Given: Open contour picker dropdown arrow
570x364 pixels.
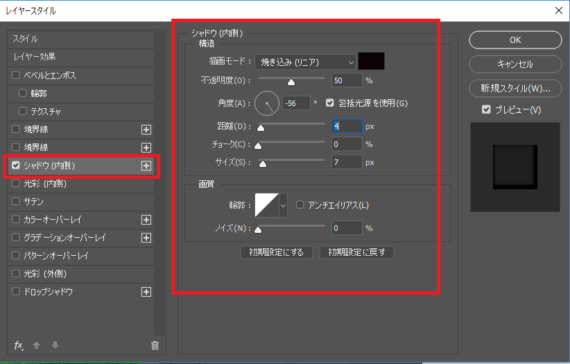Looking at the screenshot, I should (283, 205).
